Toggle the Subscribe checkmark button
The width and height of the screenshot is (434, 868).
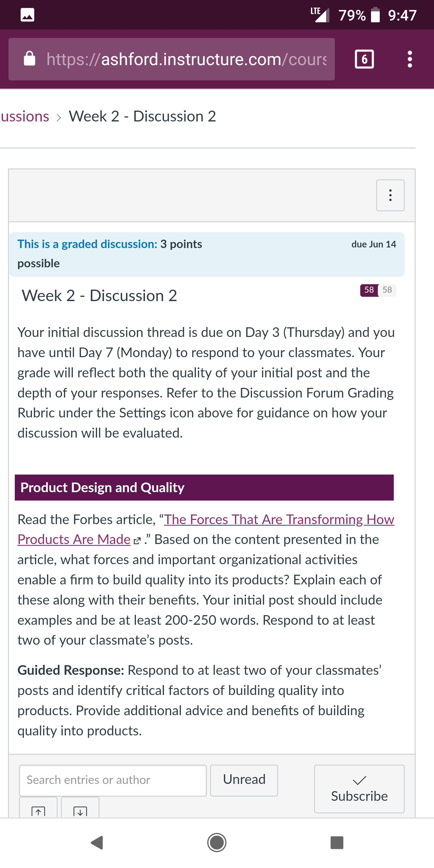[x=359, y=789]
